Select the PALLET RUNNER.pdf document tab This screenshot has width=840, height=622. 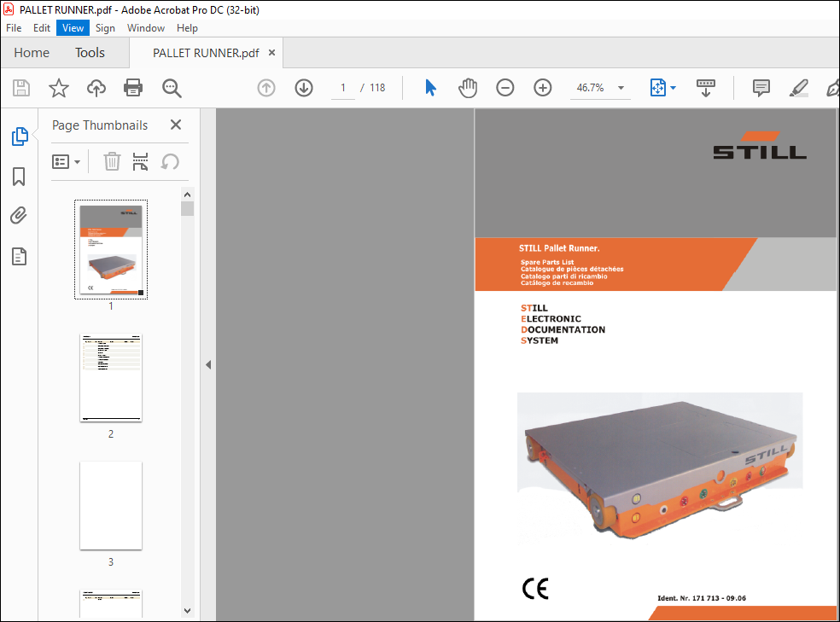(x=206, y=53)
